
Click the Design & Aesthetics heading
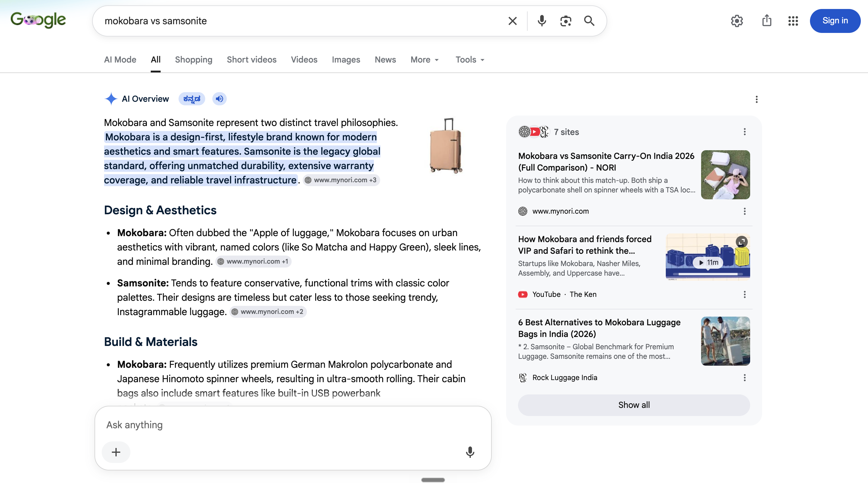tap(160, 210)
